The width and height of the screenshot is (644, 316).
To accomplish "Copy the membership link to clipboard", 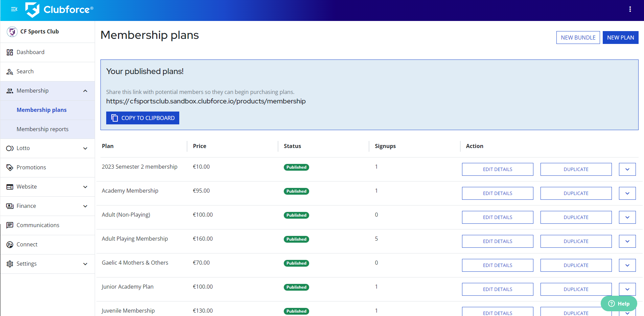I will coord(143,118).
